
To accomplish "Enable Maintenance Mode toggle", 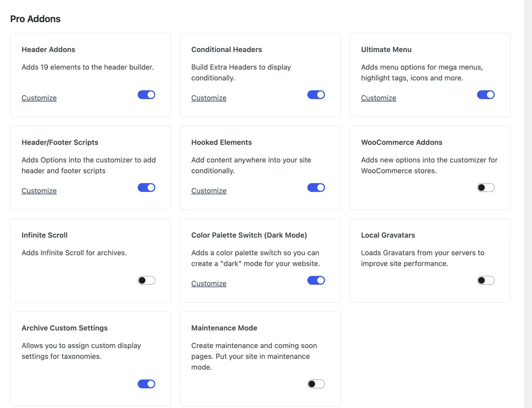I will pos(316,384).
